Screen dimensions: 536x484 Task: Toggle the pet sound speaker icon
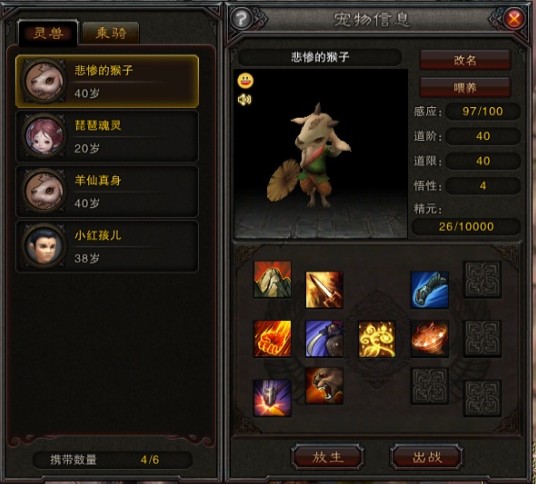245,99
